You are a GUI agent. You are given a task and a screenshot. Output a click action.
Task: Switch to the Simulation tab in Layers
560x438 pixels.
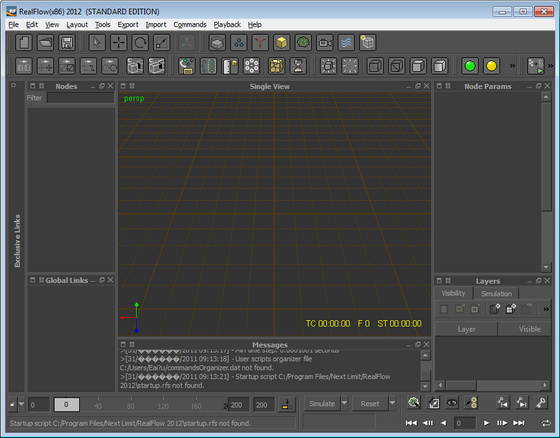[x=496, y=294]
